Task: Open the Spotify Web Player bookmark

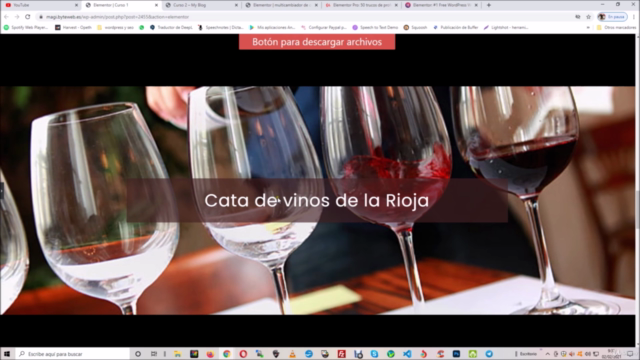Action: tap(26, 27)
